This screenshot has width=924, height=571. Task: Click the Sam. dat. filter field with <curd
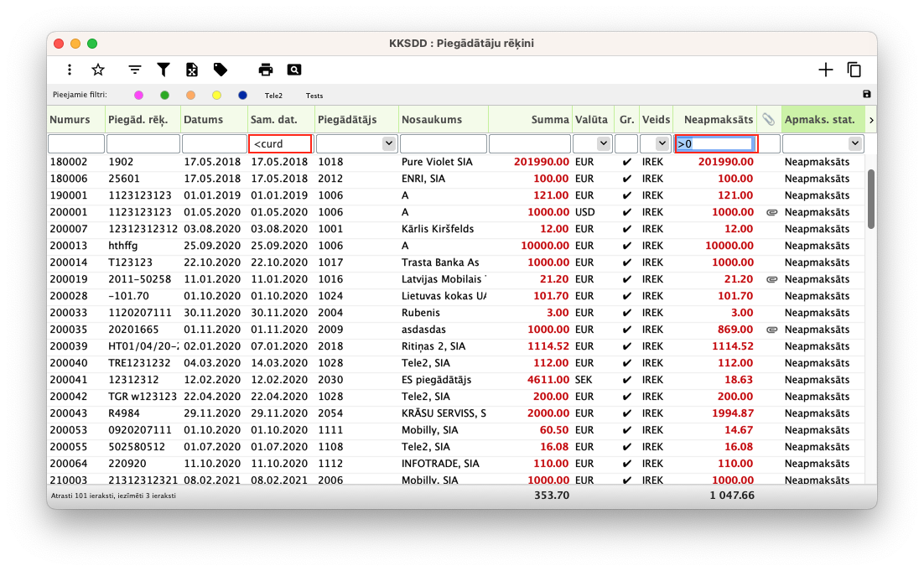[280, 143]
